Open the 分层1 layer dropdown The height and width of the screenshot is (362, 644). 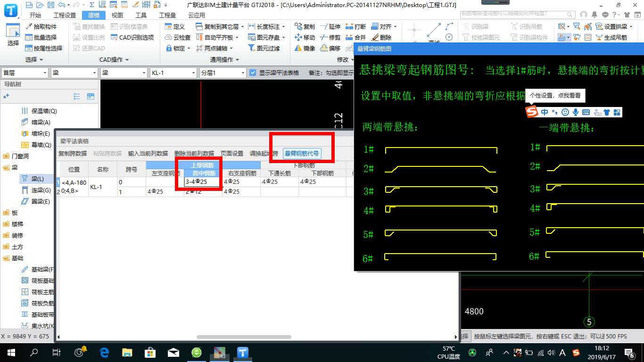[x=223, y=73]
